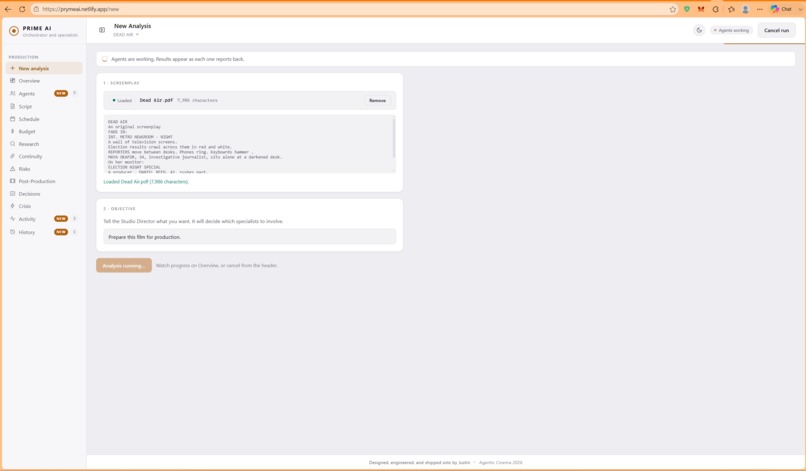The height and width of the screenshot is (471, 806).
Task: Click the browser address bar URL
Action: click(x=81, y=9)
